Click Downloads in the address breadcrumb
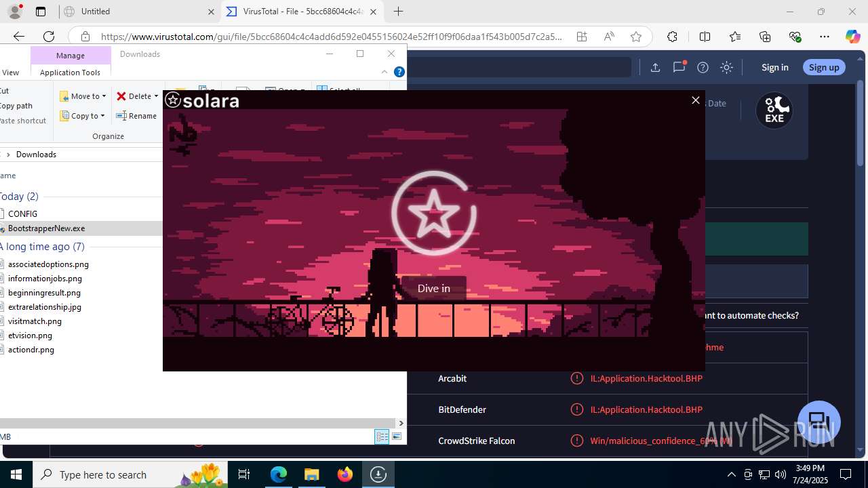The width and height of the screenshot is (868, 488). pyautogui.click(x=36, y=155)
